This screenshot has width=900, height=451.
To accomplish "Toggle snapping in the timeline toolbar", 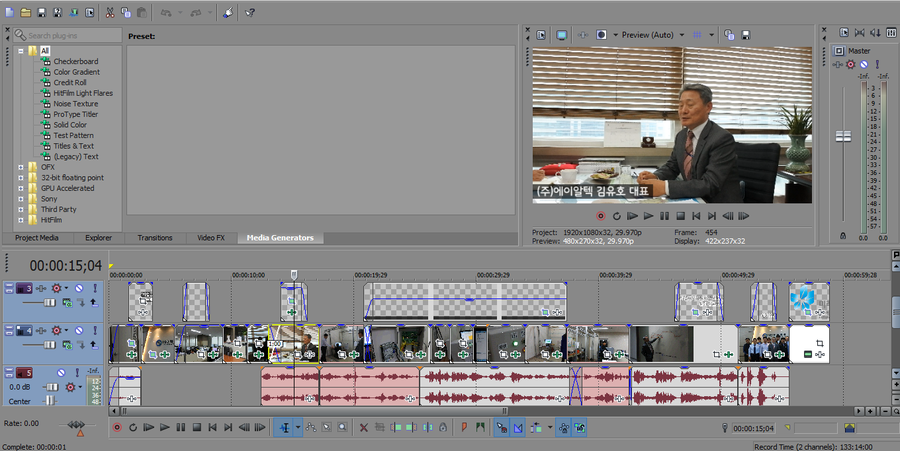I will click(x=502, y=427).
